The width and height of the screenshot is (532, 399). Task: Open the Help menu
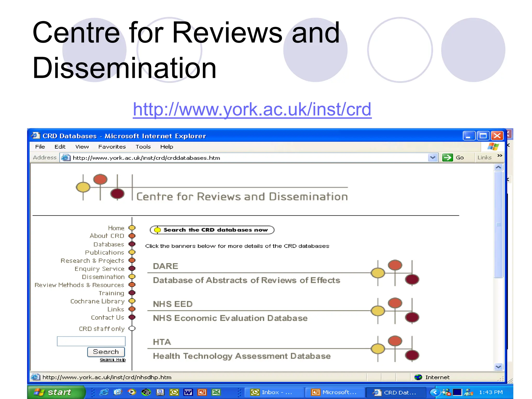click(167, 147)
